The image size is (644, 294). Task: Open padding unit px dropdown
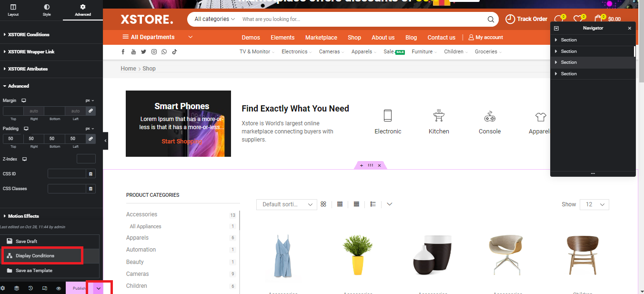point(90,129)
